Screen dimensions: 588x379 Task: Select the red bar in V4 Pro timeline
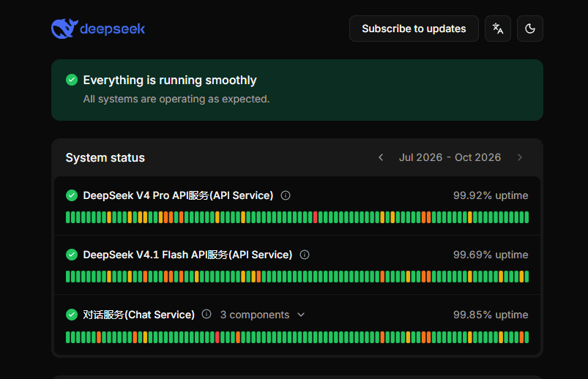coord(316,217)
